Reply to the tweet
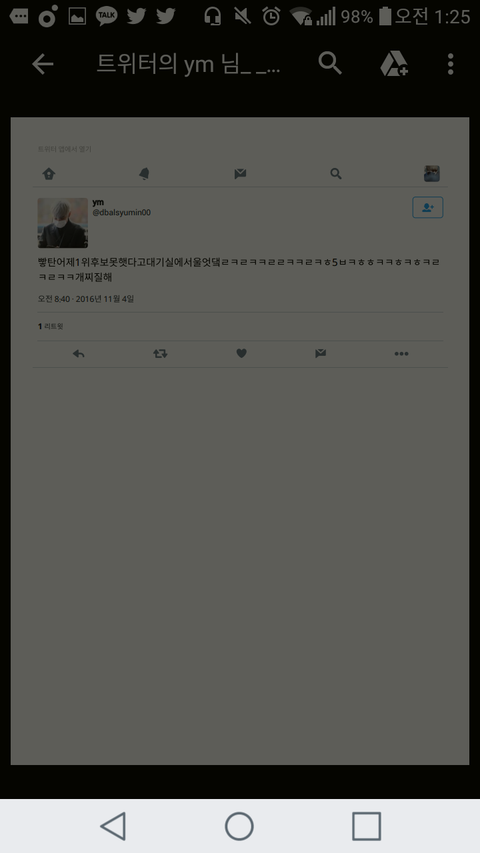Viewport: 480px width, 853px height. click(78, 354)
